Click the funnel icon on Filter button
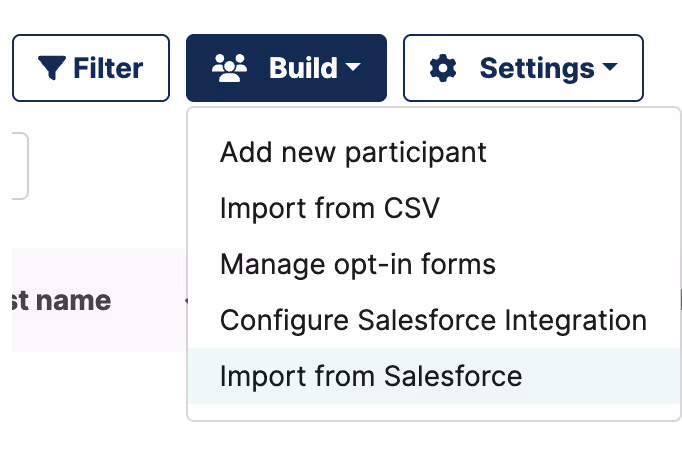This screenshot has width=682, height=456. coord(52,69)
